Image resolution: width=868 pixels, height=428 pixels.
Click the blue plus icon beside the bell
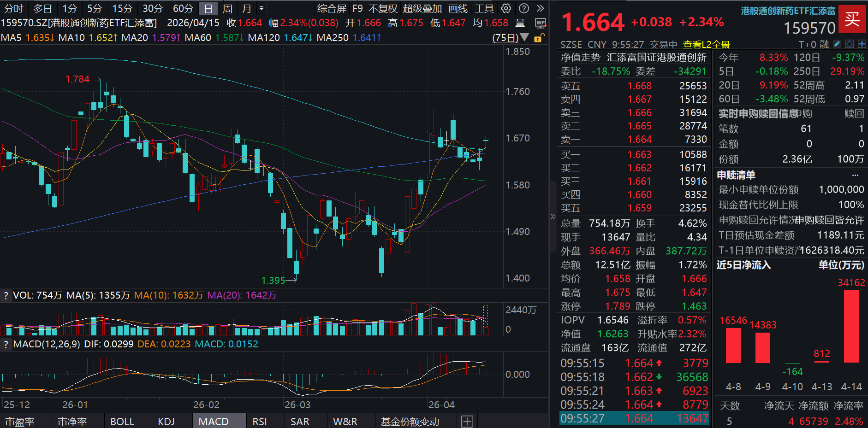(x=862, y=44)
